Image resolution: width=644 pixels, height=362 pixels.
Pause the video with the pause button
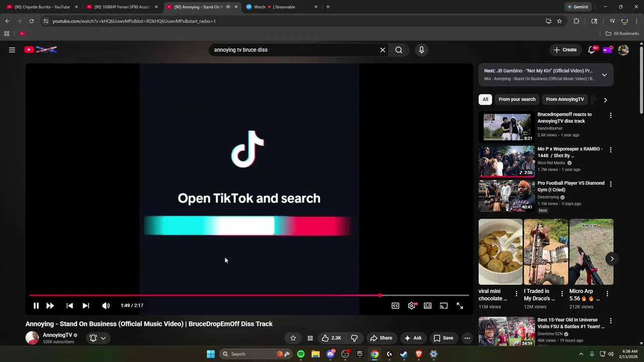coord(36,306)
